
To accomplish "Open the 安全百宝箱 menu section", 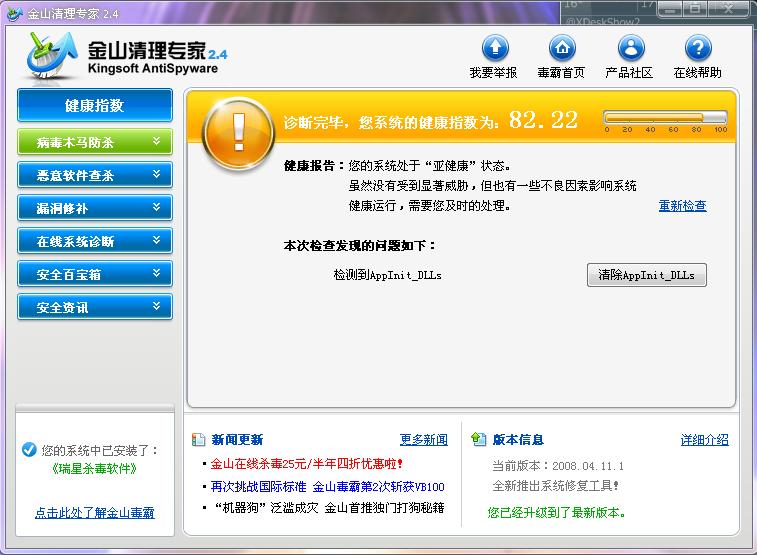I will click(x=95, y=274).
